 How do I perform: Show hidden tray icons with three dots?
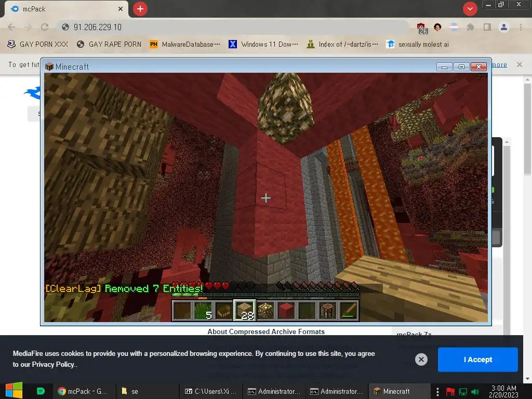(437, 392)
